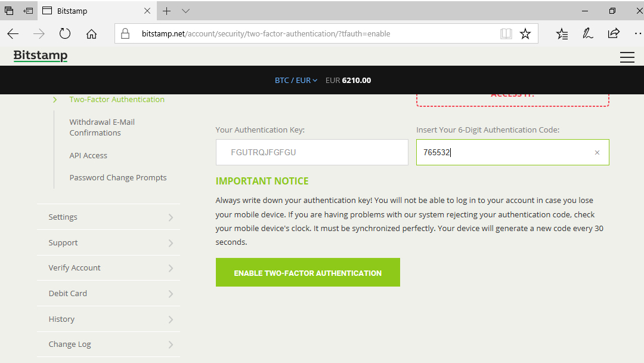Clear the authentication code with X

coord(597,152)
